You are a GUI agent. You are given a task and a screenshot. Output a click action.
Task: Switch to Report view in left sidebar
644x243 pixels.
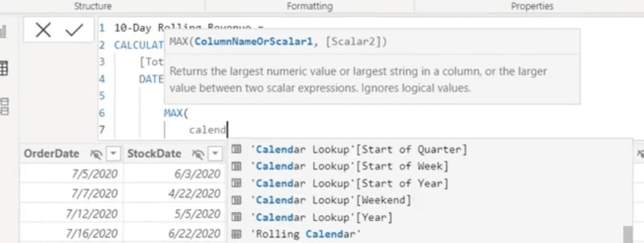pyautogui.click(x=3, y=32)
